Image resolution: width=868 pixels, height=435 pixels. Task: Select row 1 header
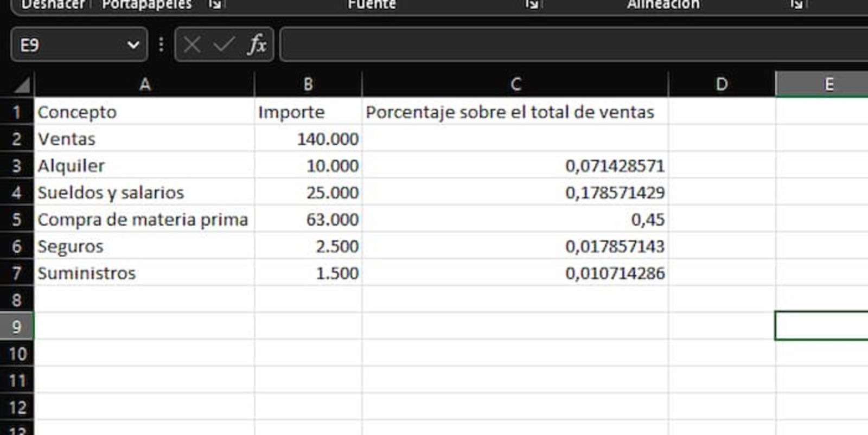[17, 112]
